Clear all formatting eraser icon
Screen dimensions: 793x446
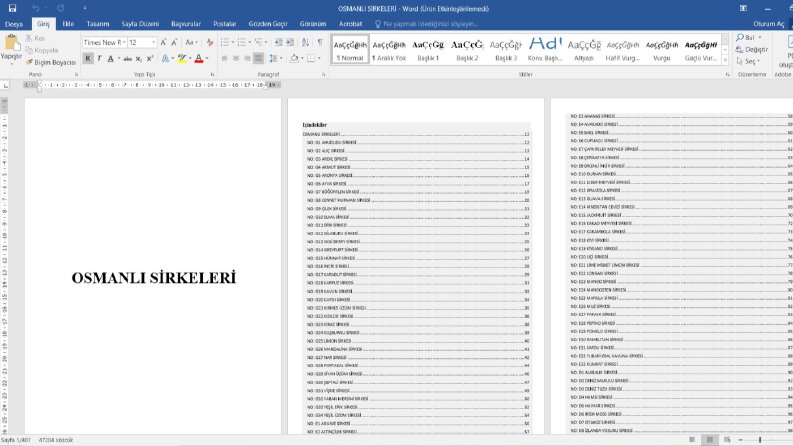(x=210, y=42)
